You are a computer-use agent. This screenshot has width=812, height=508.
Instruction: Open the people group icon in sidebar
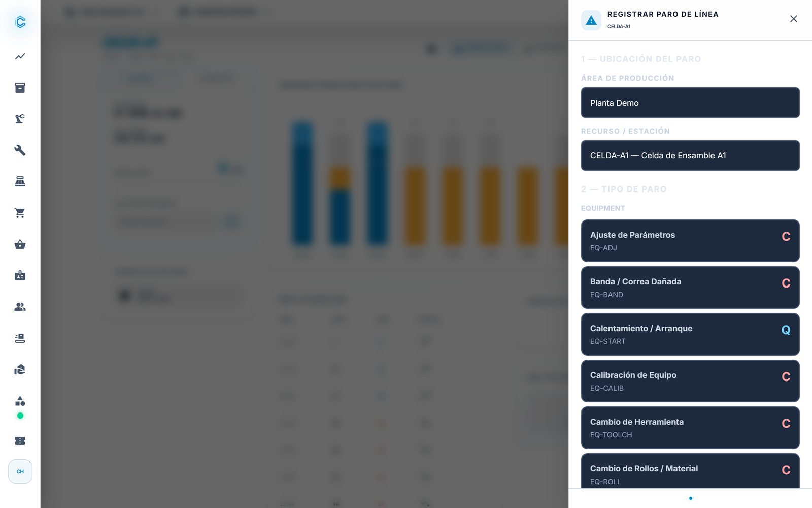pos(20,307)
